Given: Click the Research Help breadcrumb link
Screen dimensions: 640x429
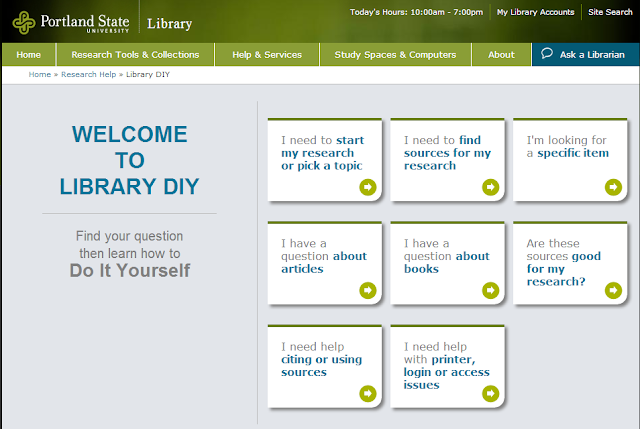Looking at the screenshot, I should tap(89, 74).
